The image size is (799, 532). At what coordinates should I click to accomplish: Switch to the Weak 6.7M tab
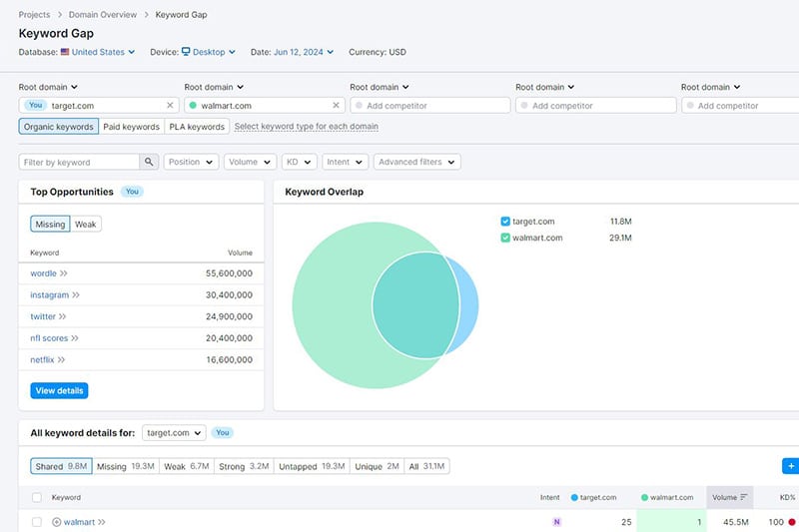pyautogui.click(x=187, y=466)
